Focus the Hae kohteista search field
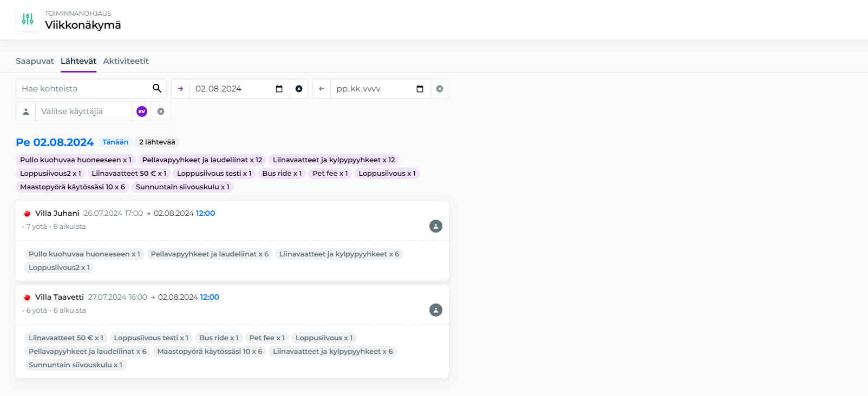 click(84, 89)
